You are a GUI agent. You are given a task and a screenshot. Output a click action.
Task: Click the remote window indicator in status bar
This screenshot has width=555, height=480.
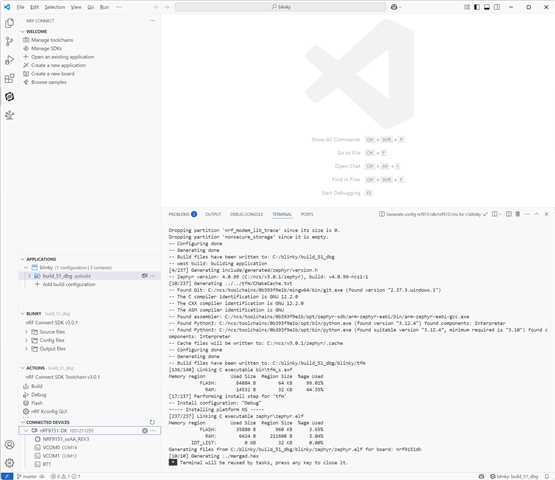tap(7, 476)
